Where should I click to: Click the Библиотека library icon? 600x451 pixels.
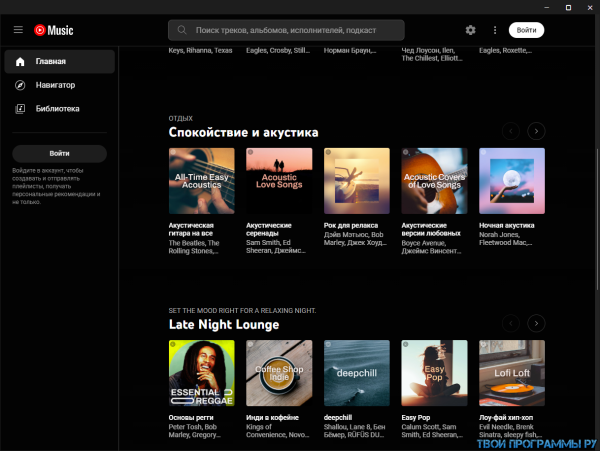[20, 109]
